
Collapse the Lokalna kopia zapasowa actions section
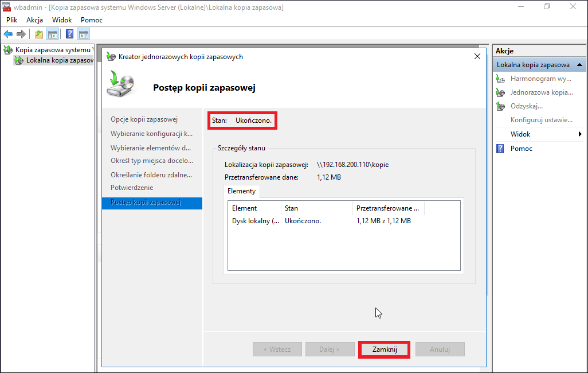580,65
